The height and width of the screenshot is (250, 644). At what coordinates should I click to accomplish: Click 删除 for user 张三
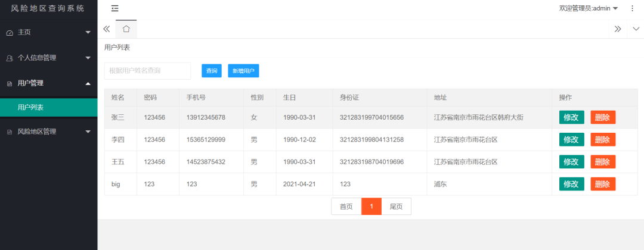[x=603, y=117]
